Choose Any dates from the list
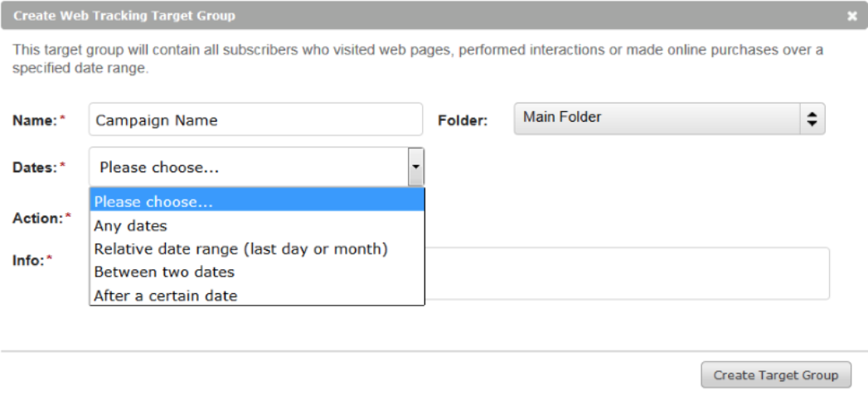Image resolution: width=868 pixels, height=400 pixels. click(257, 226)
